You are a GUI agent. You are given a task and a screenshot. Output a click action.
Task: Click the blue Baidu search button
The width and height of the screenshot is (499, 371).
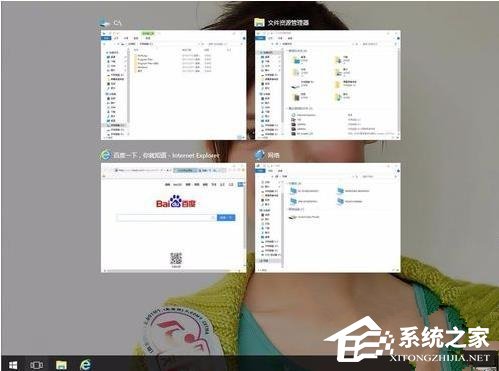point(226,218)
